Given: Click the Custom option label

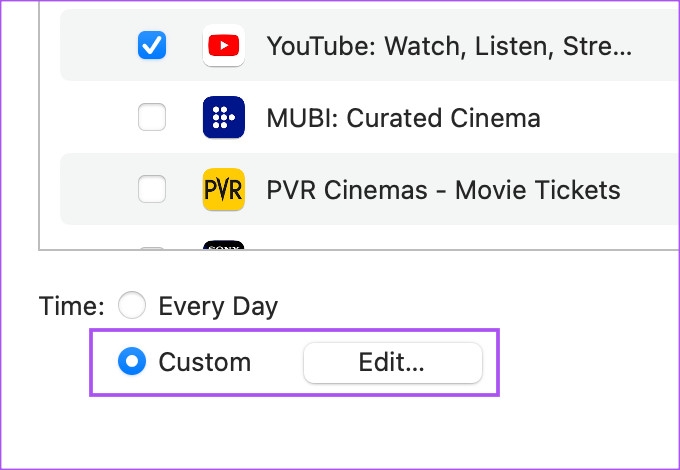Looking at the screenshot, I should pos(205,362).
